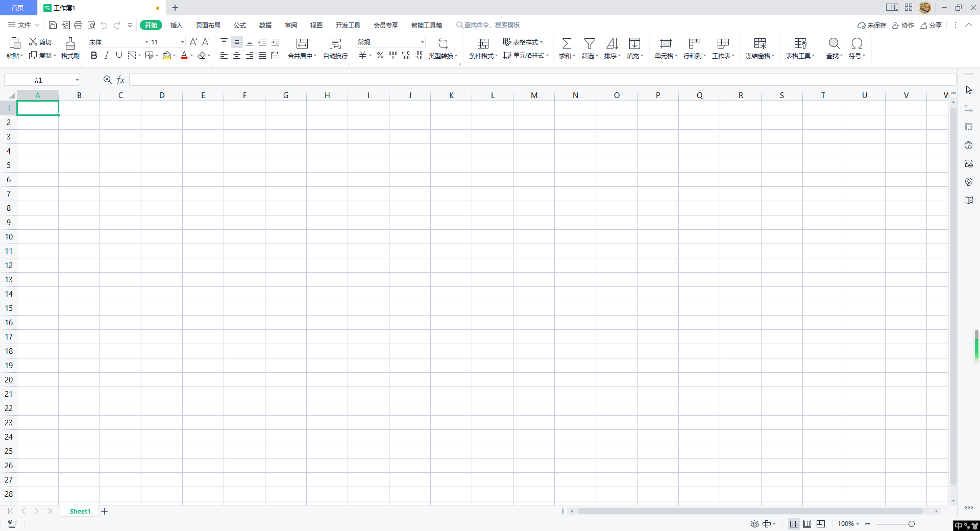Screen dimensions: 980x531
Task: Click the Merge and Center (合并居中) icon
Action: click(x=302, y=43)
